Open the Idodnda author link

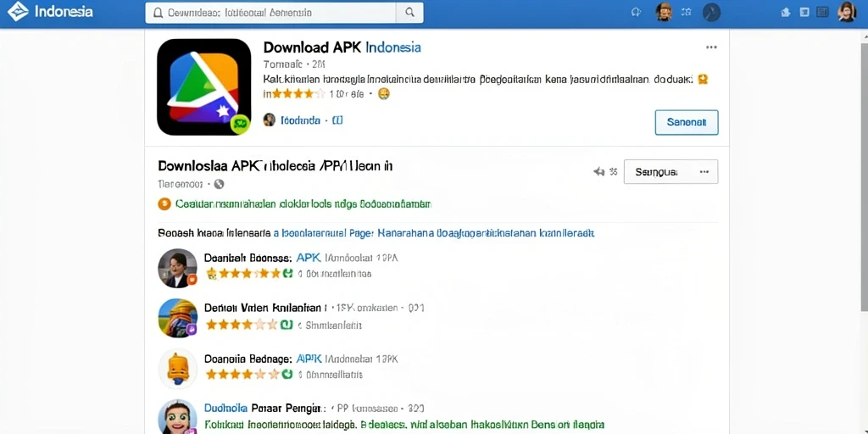click(300, 120)
